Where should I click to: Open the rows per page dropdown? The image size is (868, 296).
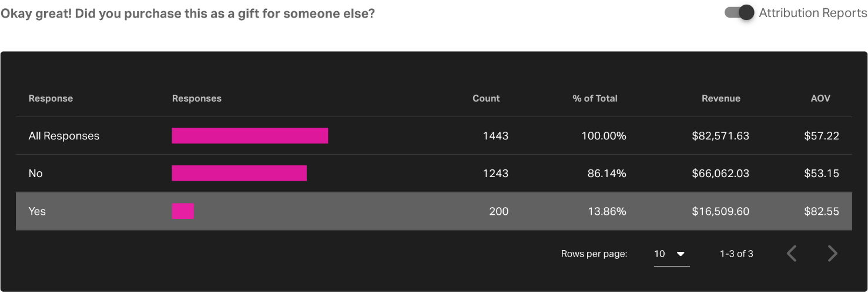(x=672, y=254)
